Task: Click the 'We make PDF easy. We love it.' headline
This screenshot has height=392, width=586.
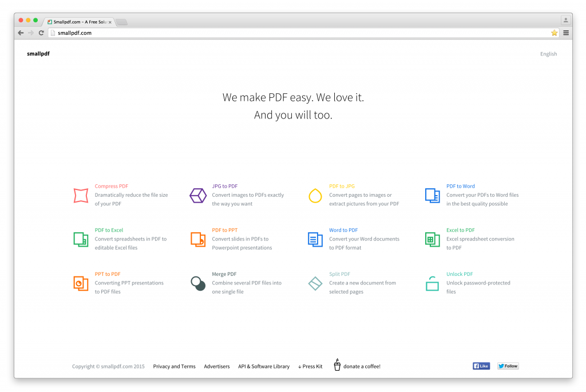Action: click(x=293, y=97)
